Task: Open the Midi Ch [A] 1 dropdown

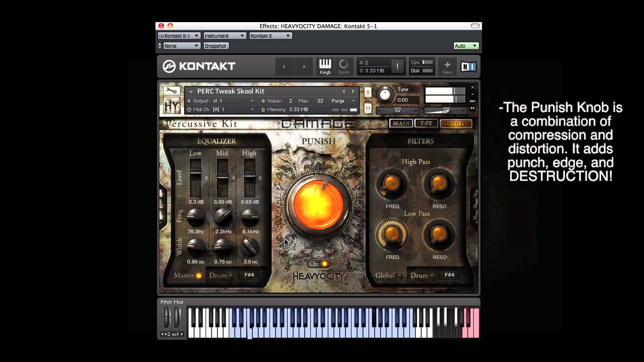Action: (x=220, y=109)
